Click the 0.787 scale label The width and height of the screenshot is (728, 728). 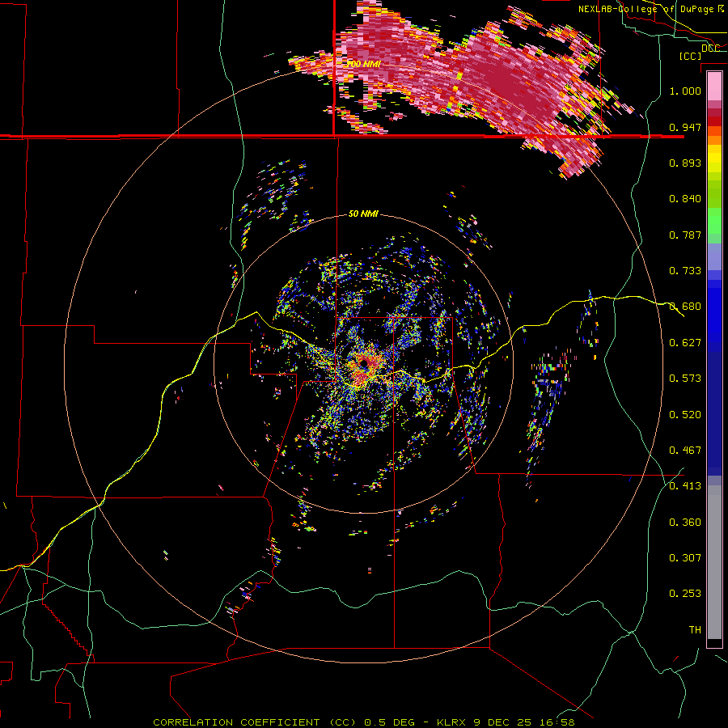point(685,235)
